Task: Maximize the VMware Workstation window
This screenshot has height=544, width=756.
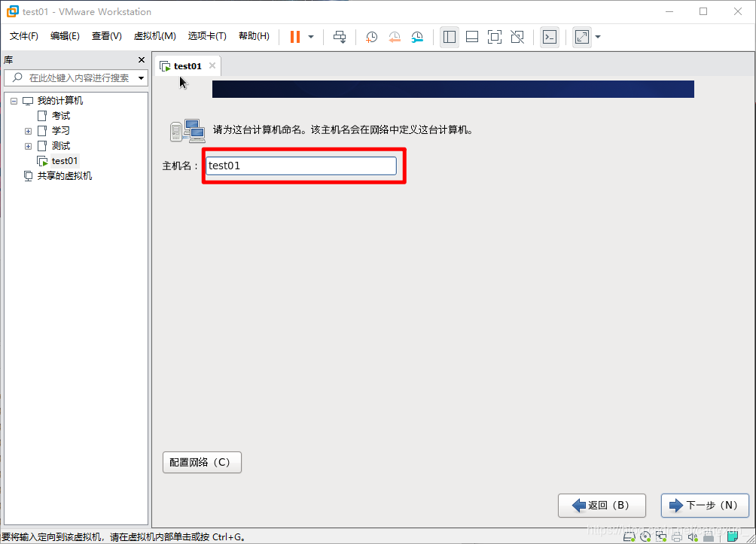Action: 703,11
